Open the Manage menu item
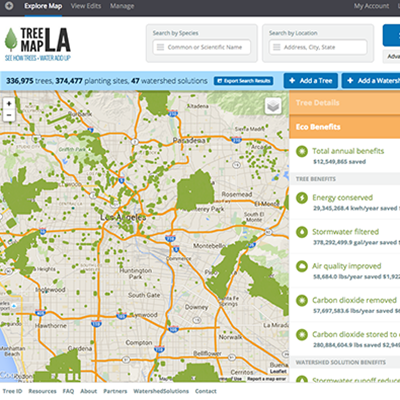The width and height of the screenshot is (400, 400). point(122,6)
